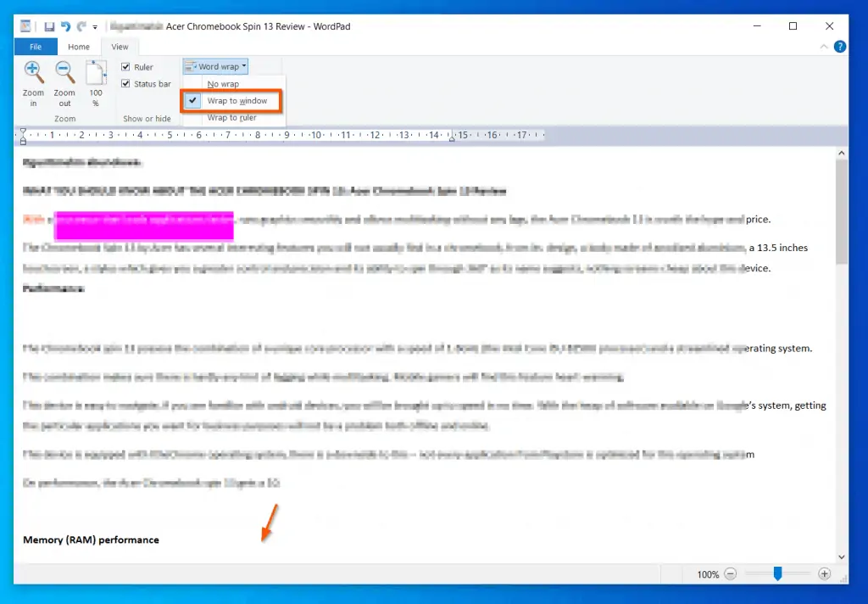Screen dimensions: 868x604
Task: Reset view with the 100% icon
Action: pyautogui.click(x=96, y=73)
